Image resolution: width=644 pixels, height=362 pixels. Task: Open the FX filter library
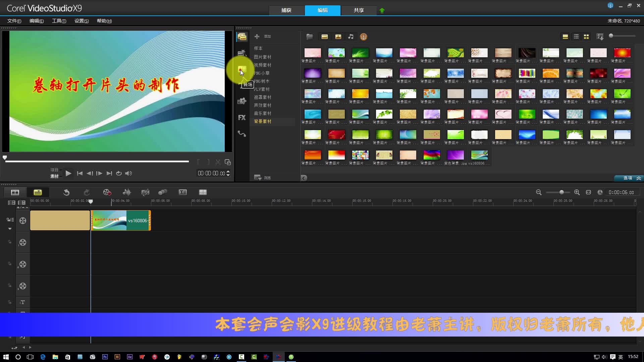242,118
